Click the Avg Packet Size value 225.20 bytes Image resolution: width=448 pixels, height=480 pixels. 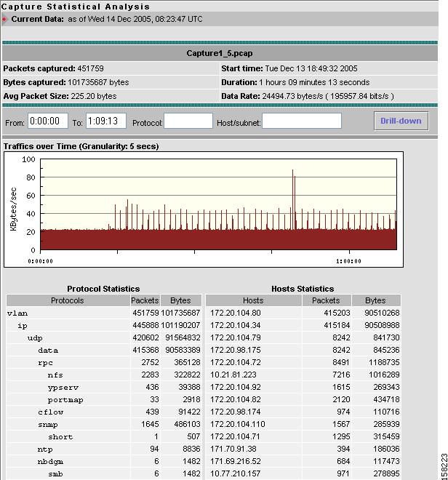(94, 96)
